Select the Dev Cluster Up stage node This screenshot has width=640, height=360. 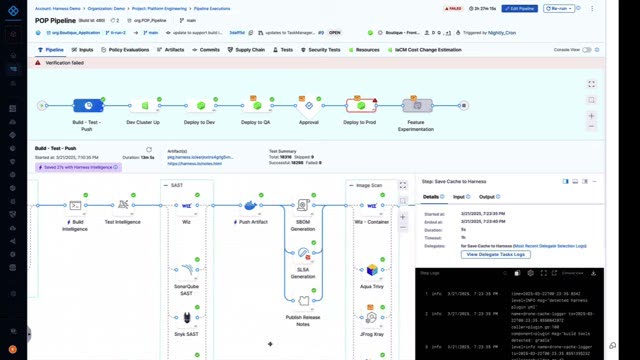(x=144, y=106)
